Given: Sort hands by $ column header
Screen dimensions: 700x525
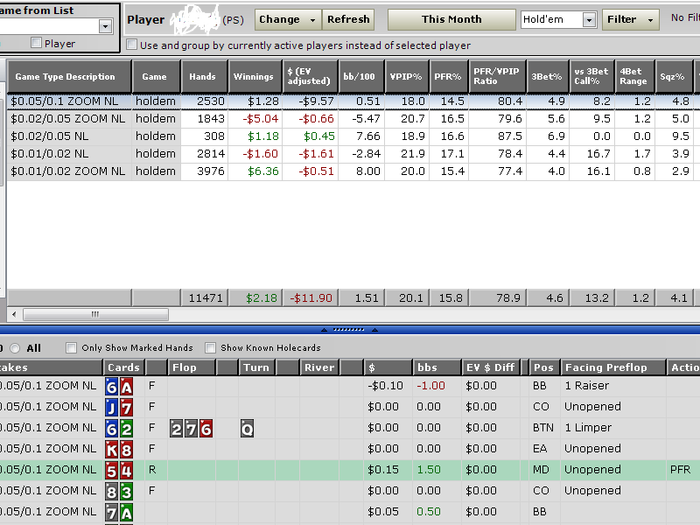Looking at the screenshot, I should point(388,367).
